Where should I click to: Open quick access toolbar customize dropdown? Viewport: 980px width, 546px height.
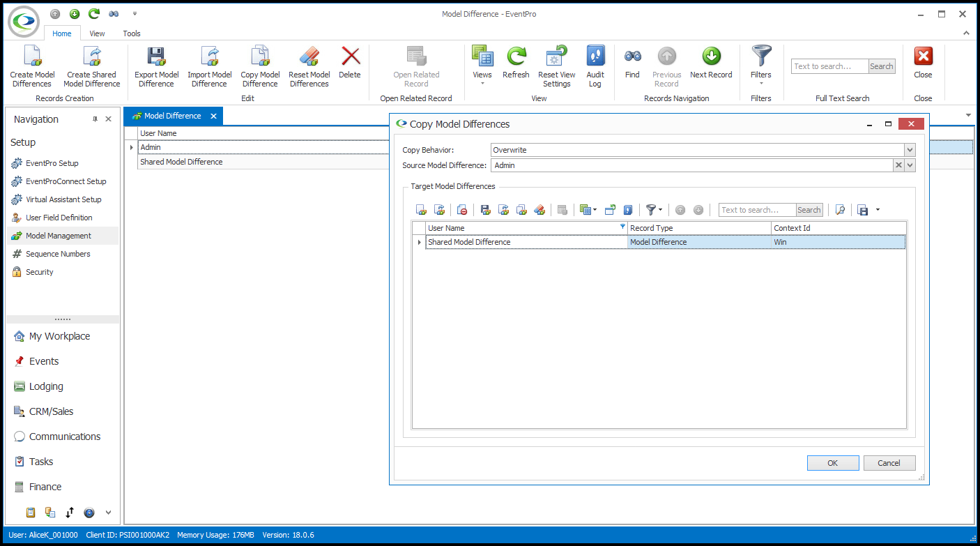coord(135,14)
